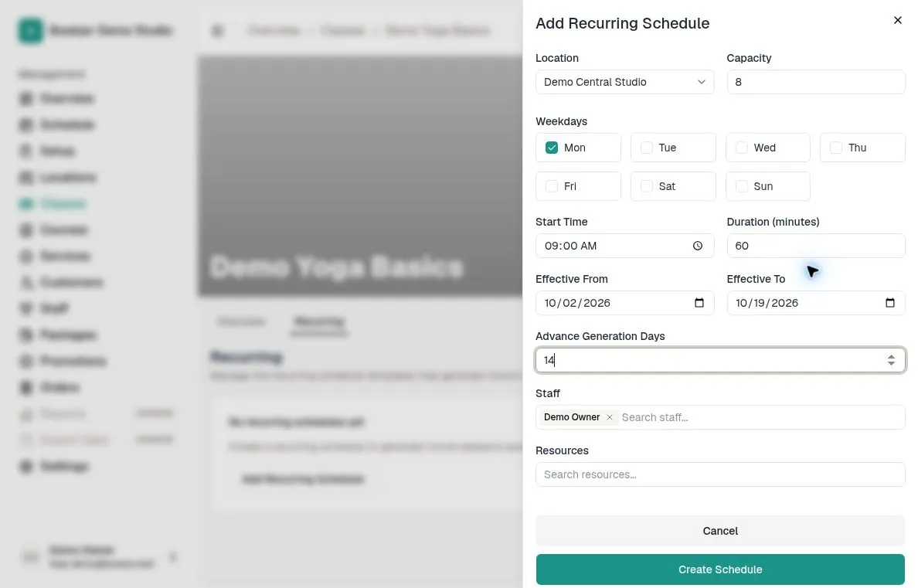This screenshot has width=918, height=588.
Task: Close the Add Recurring Schedule panel
Action: click(x=897, y=21)
